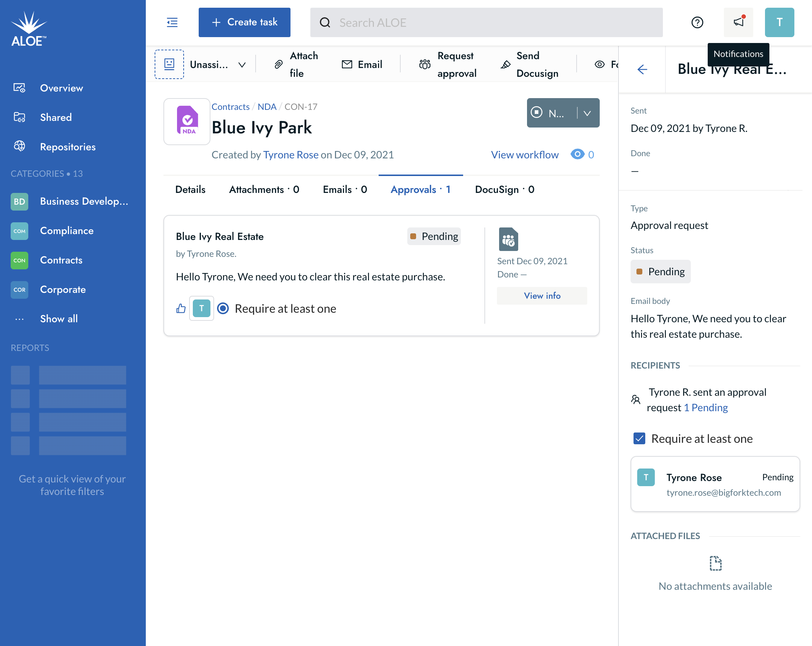This screenshot has width=812, height=646.
Task: Click the back arrow in side panel
Action: pos(642,69)
